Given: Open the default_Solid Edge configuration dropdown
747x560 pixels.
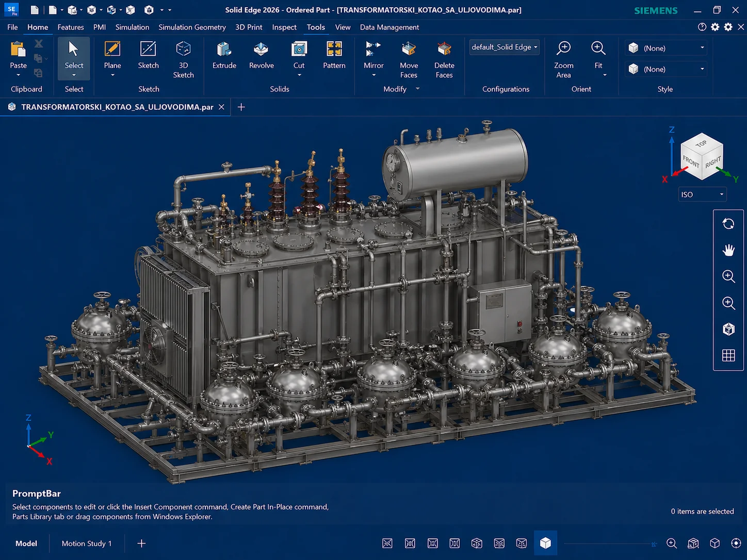Looking at the screenshot, I should click(505, 47).
